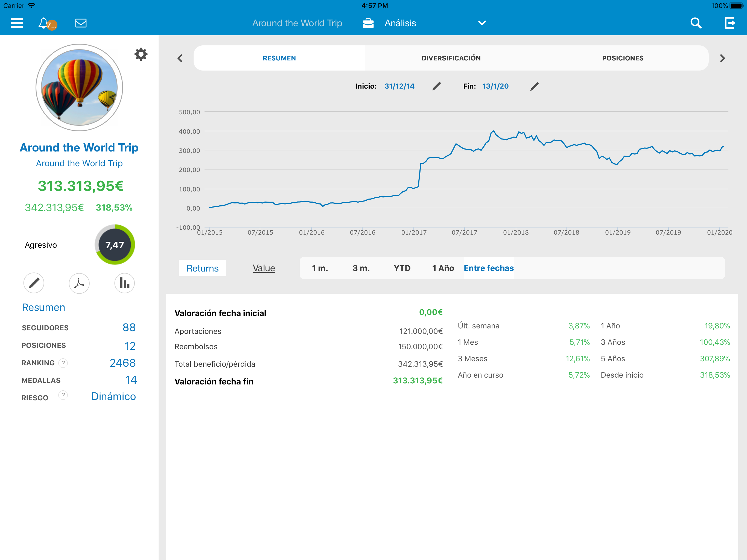
Task: Open portfolio settings gear
Action: (141, 54)
